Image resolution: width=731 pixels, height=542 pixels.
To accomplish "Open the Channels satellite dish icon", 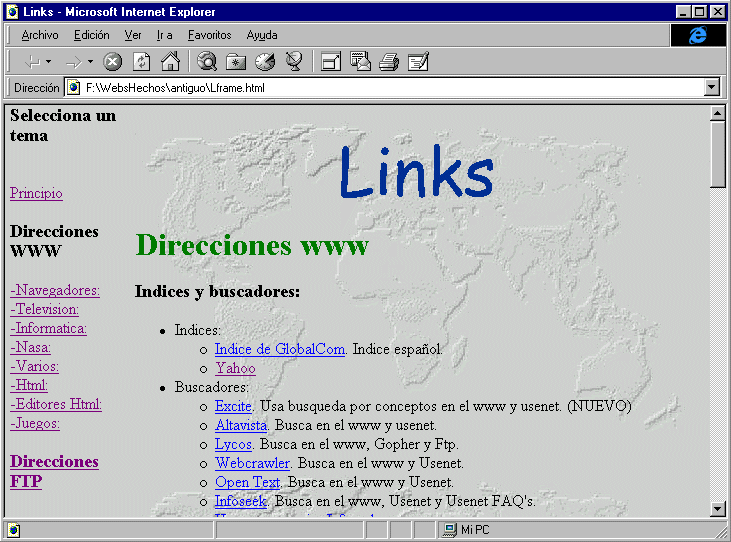I will click(x=294, y=62).
